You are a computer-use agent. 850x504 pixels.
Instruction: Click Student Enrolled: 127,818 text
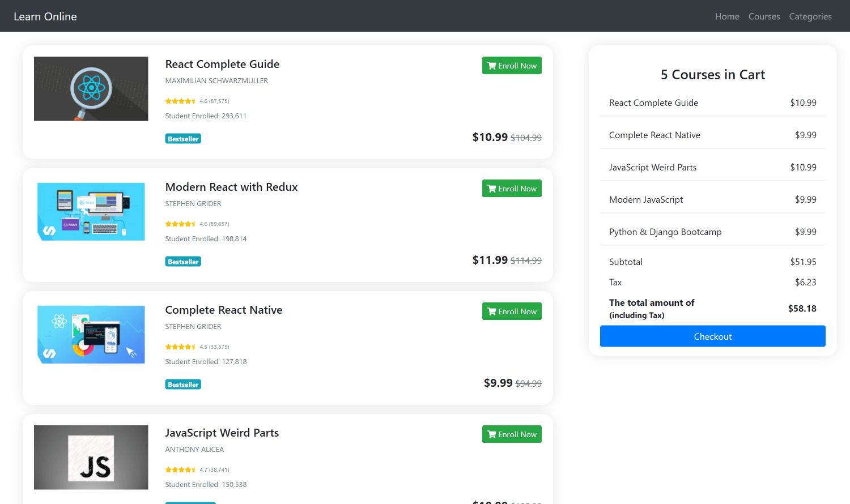pyautogui.click(x=206, y=362)
